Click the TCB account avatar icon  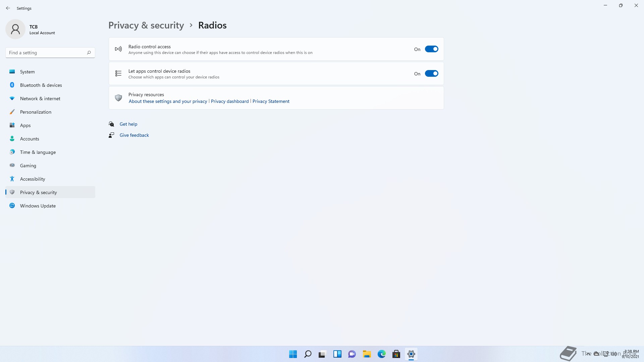tap(15, 29)
